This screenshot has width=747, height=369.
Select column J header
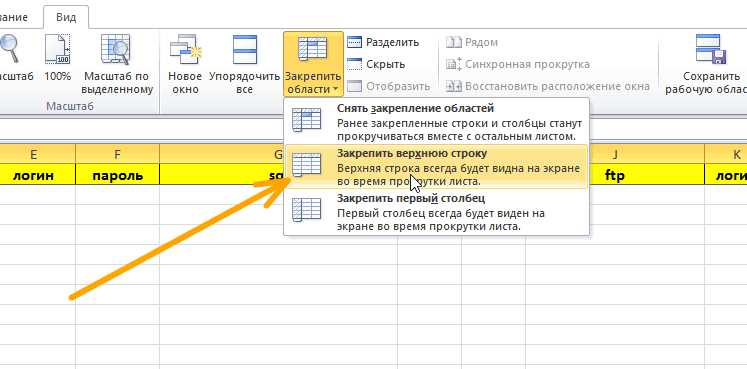615,154
